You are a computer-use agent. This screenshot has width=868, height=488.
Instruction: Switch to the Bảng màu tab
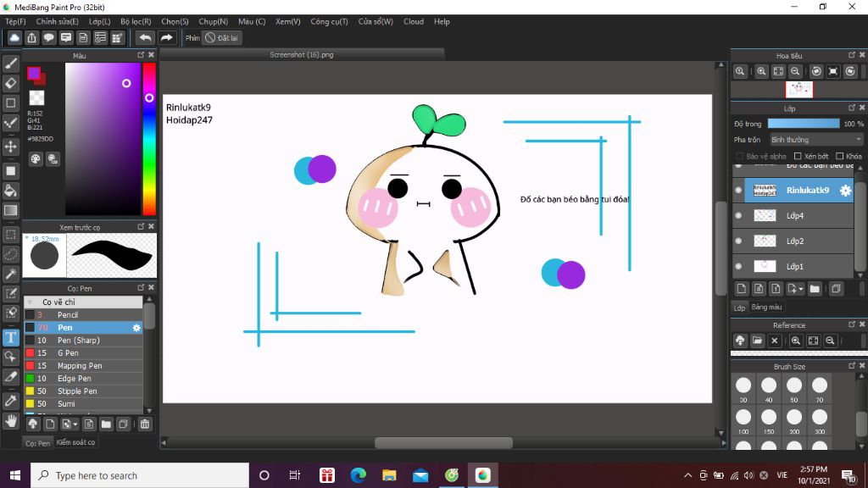pyautogui.click(x=766, y=307)
